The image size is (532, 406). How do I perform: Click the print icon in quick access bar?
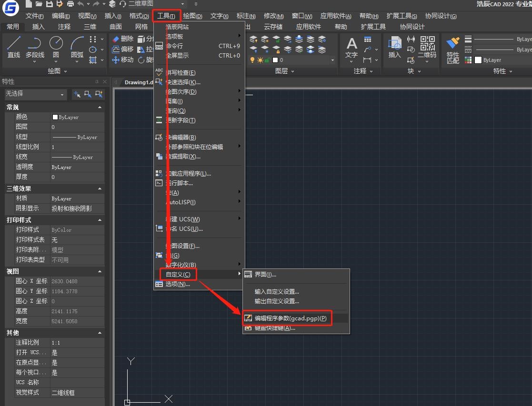point(70,4)
